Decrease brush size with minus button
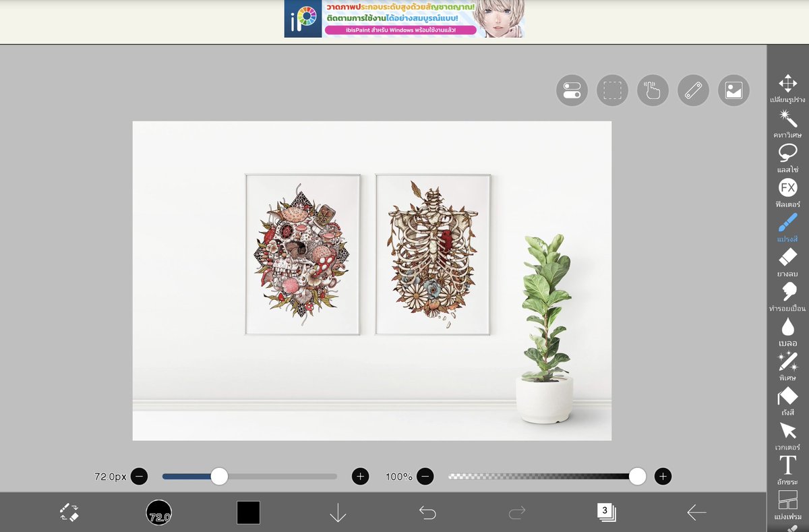Viewport: 809px width, 532px height. [x=139, y=477]
